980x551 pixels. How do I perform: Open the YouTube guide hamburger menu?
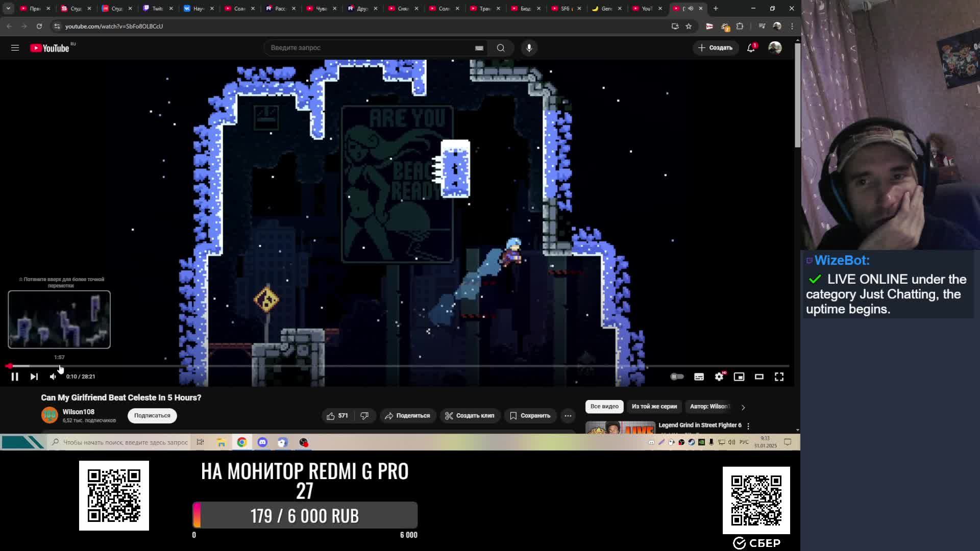click(x=15, y=47)
